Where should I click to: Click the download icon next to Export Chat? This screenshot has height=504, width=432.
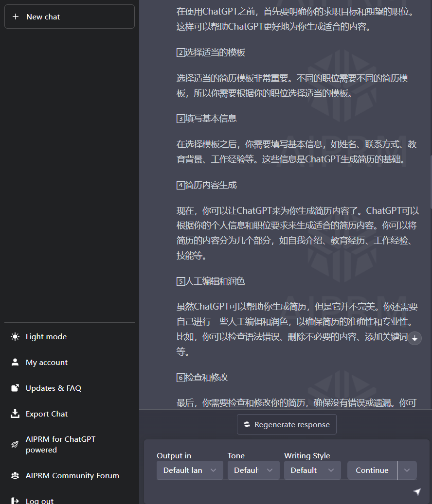click(x=14, y=414)
